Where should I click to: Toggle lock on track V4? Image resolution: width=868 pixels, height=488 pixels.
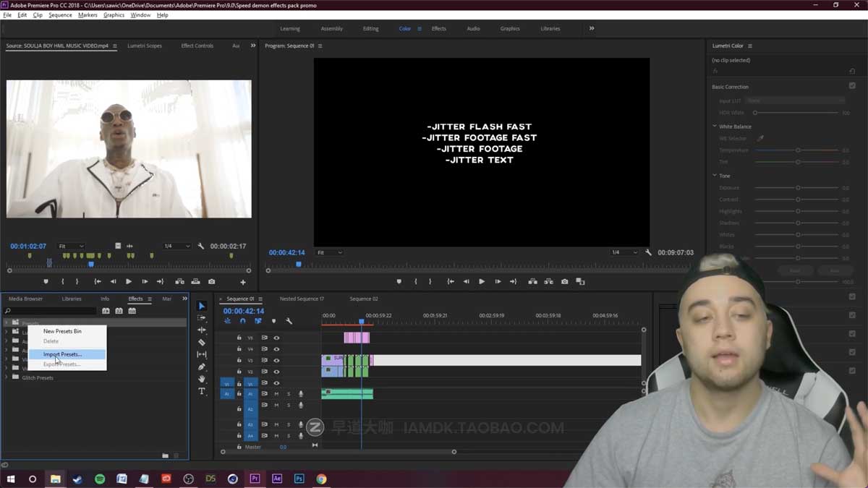pyautogui.click(x=239, y=349)
